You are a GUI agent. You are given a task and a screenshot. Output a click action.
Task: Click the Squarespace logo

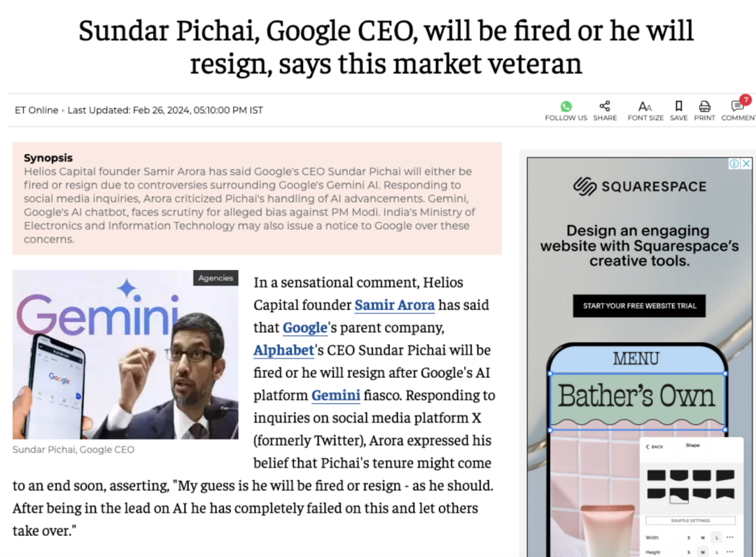(x=639, y=186)
